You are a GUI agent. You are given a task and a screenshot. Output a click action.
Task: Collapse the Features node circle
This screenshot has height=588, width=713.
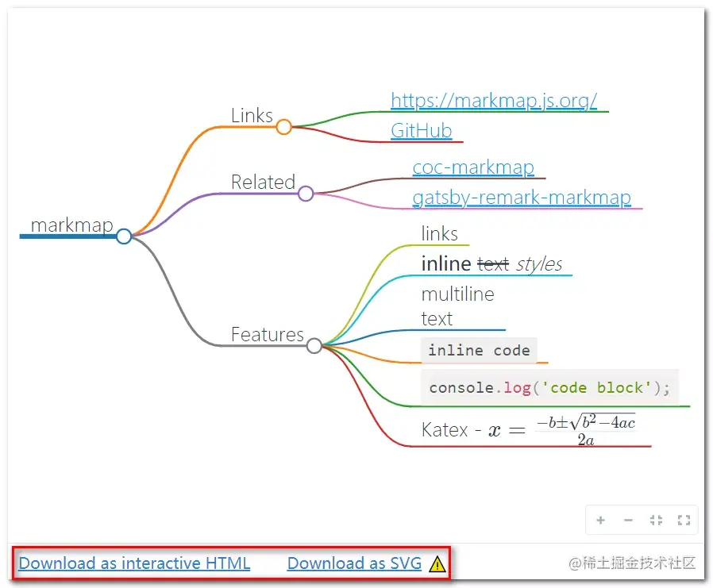pos(314,346)
